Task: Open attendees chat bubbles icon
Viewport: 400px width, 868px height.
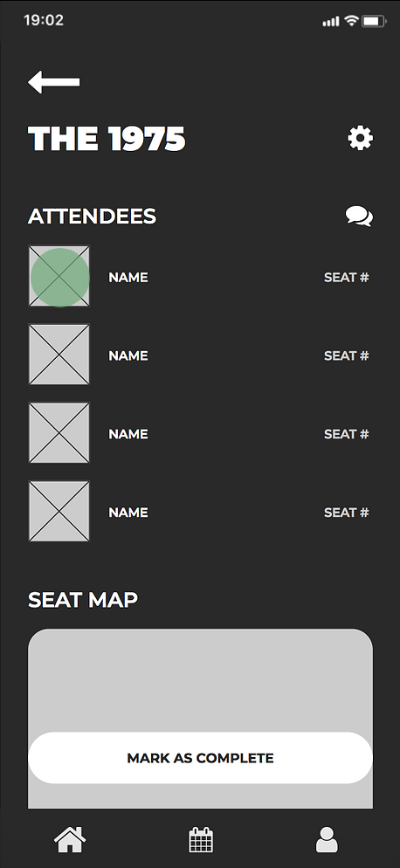Action: tap(360, 217)
